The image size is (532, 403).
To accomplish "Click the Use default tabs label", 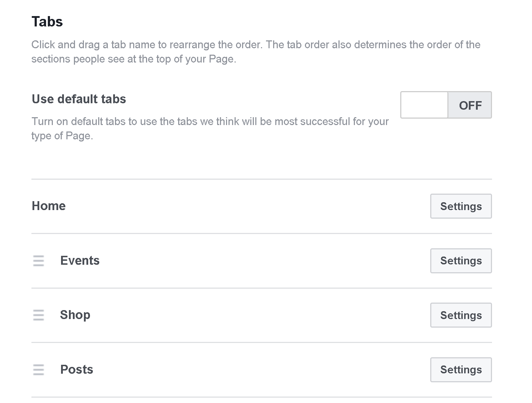I will tap(79, 99).
